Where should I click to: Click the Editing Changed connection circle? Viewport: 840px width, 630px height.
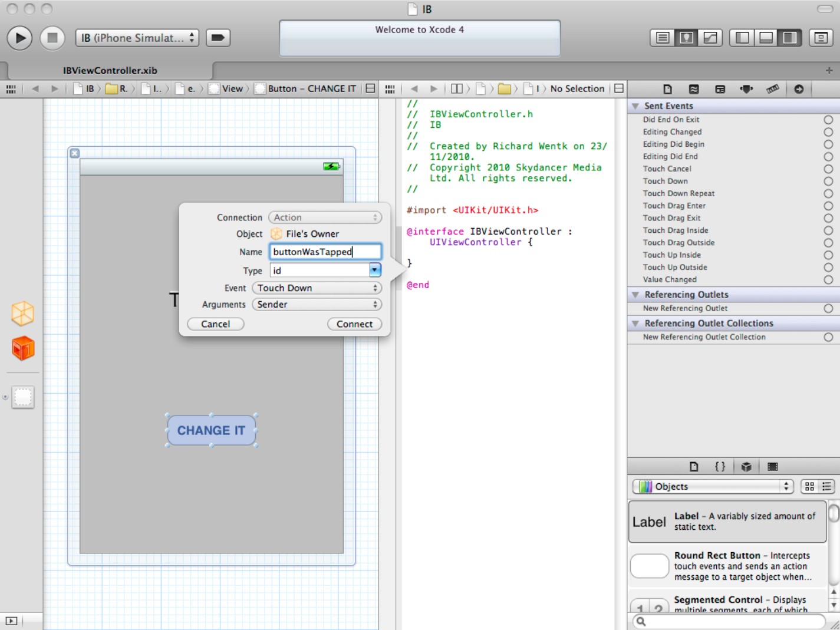[828, 132]
